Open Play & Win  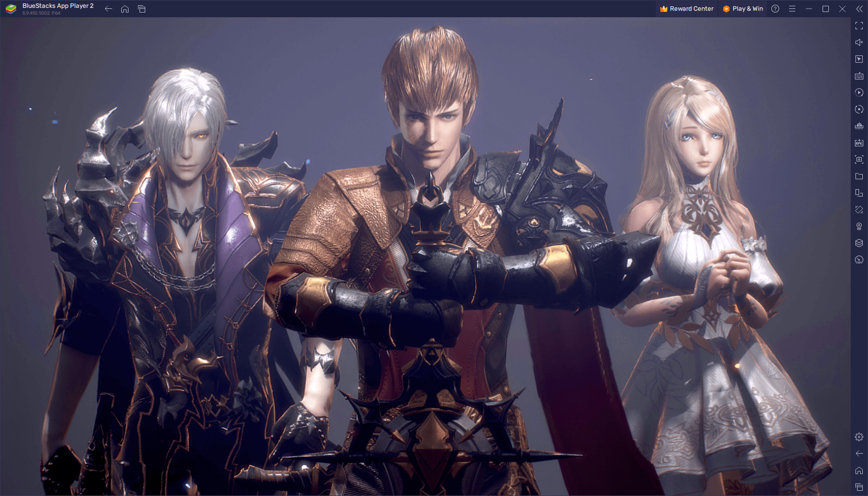coord(743,9)
